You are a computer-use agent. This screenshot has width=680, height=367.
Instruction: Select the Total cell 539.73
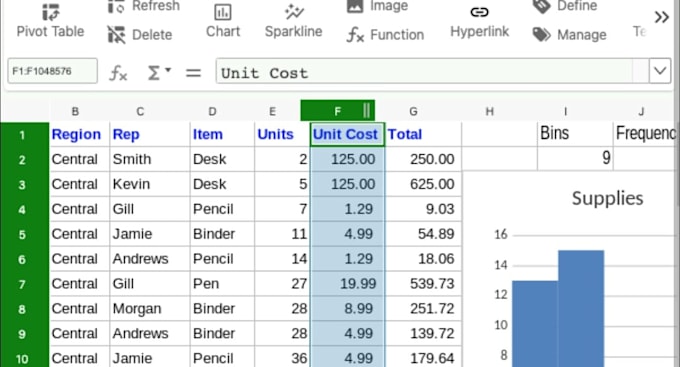[423, 284]
